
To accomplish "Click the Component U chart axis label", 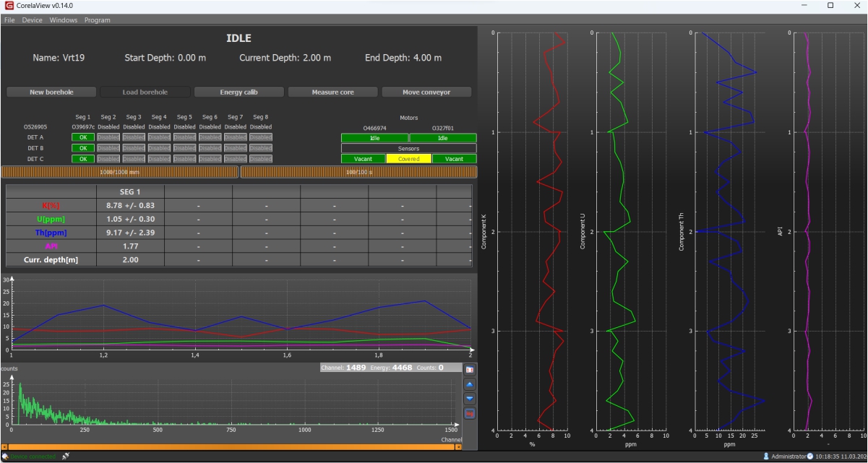I will point(583,231).
